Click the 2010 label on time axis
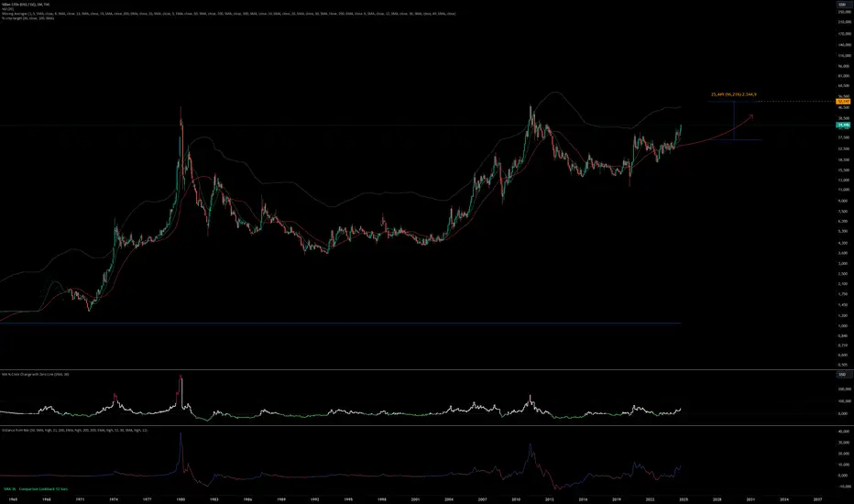 (516, 499)
